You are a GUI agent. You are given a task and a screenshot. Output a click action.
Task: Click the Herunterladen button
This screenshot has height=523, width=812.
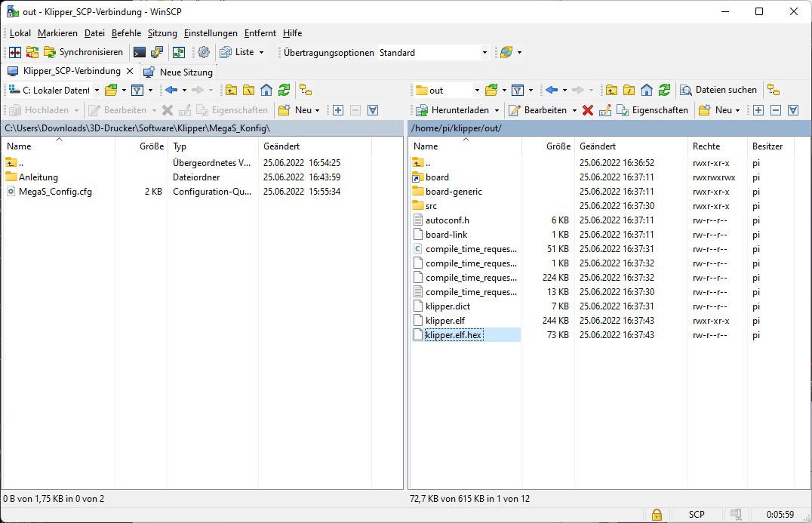453,110
